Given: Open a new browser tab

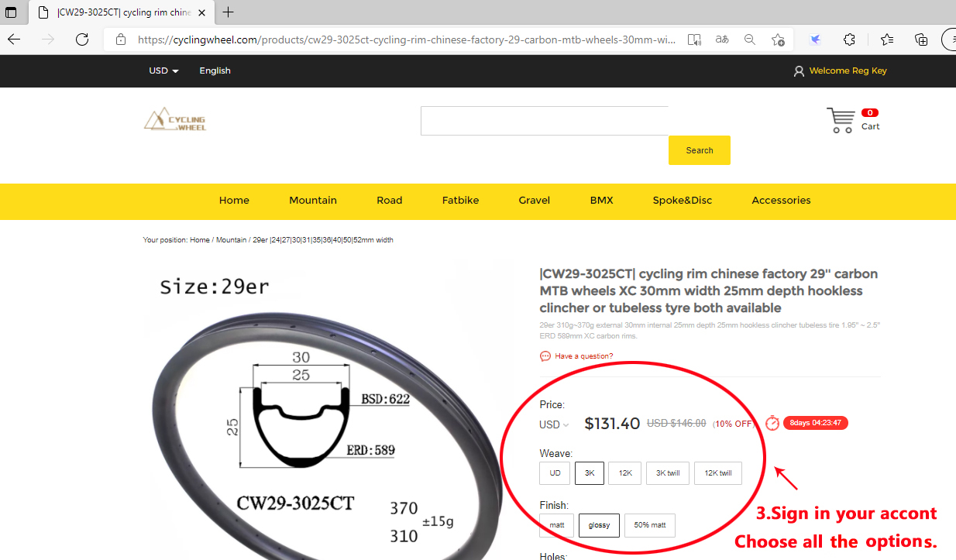Looking at the screenshot, I should (x=229, y=12).
